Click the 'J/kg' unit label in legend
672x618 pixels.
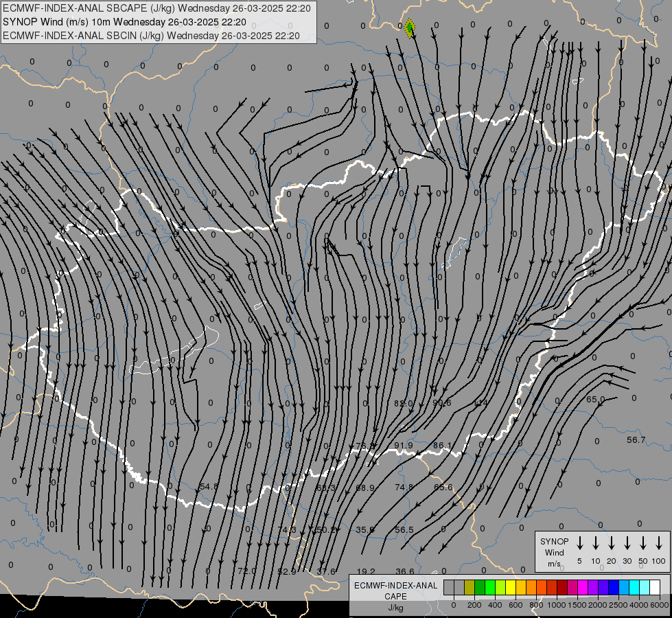point(395,608)
